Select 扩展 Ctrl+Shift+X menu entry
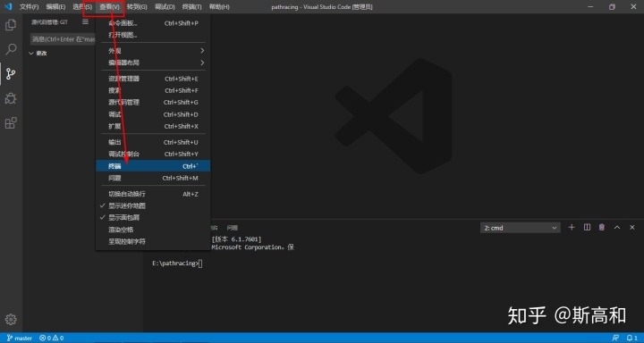Viewport: 644px width, 343px height. click(x=153, y=126)
